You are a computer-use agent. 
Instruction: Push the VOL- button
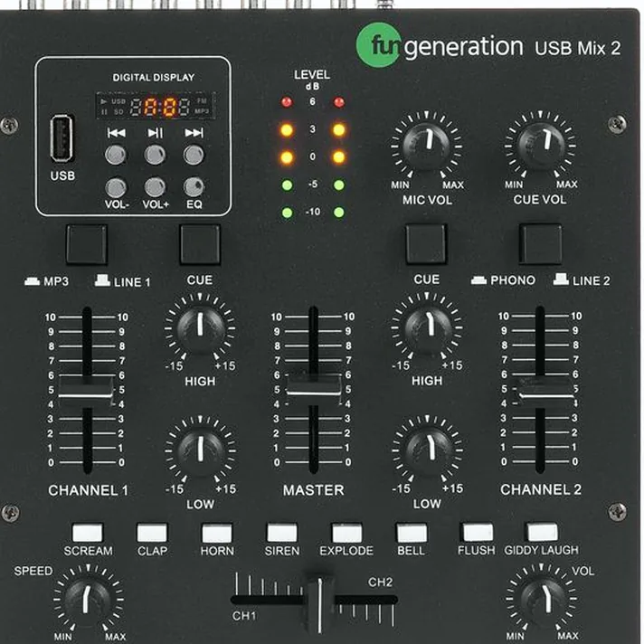click(116, 188)
